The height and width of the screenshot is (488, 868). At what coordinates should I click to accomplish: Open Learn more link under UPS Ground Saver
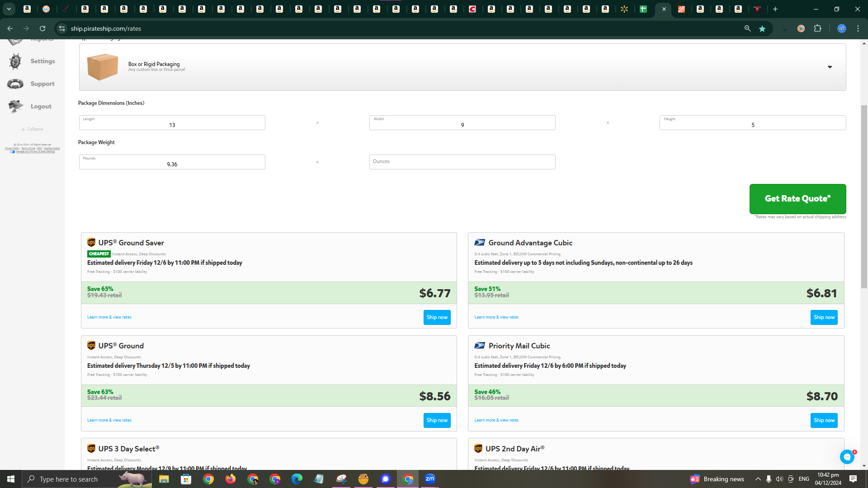(x=109, y=317)
